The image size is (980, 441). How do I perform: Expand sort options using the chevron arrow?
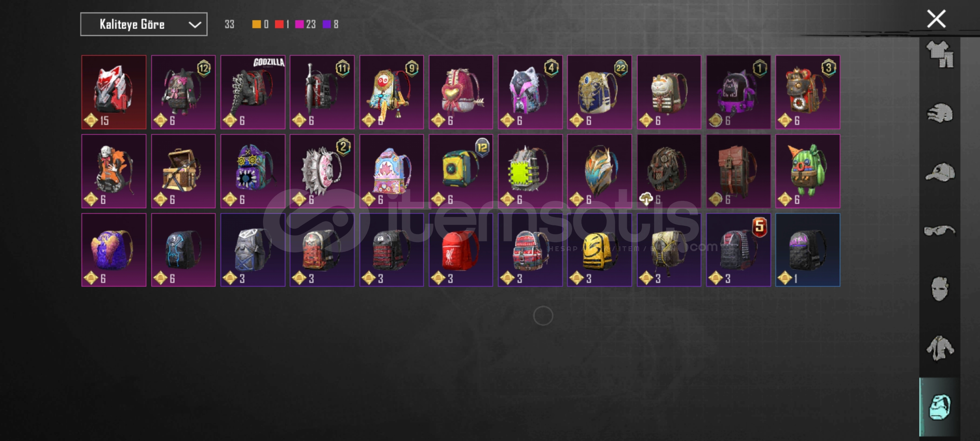coord(195,25)
